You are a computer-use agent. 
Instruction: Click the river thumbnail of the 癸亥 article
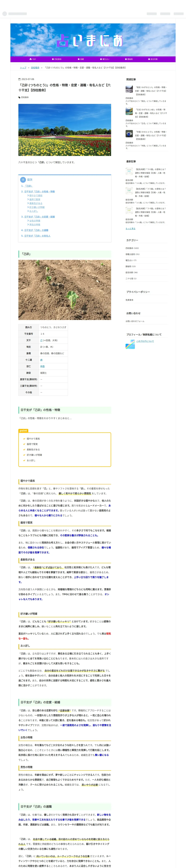(129, 89)
